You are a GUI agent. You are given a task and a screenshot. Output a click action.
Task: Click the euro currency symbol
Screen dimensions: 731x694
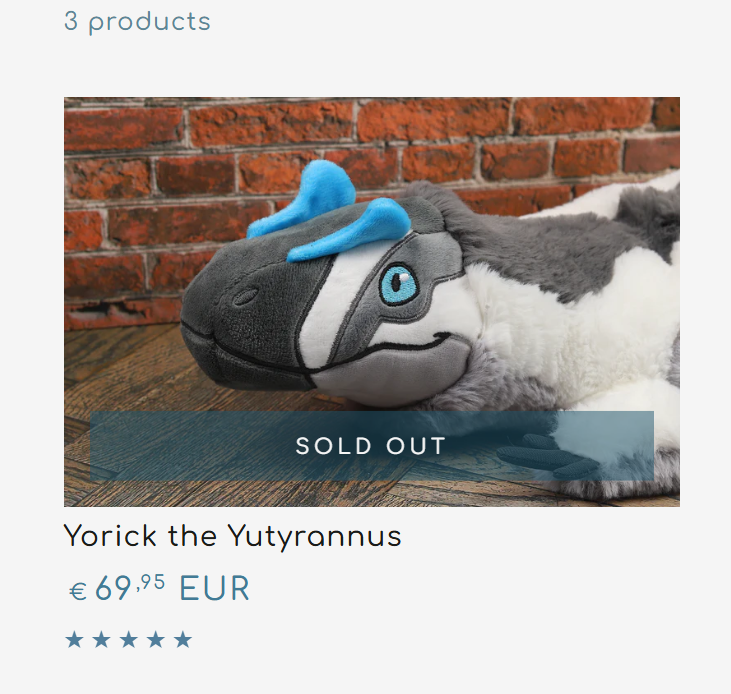point(78,591)
